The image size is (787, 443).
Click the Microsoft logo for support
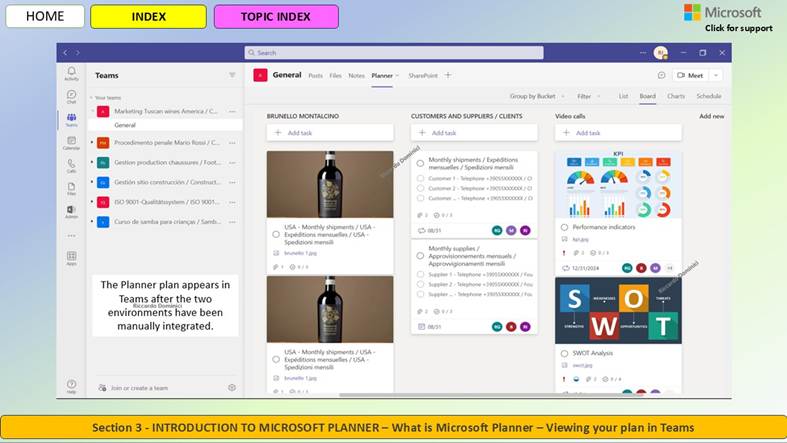pyautogui.click(x=692, y=13)
